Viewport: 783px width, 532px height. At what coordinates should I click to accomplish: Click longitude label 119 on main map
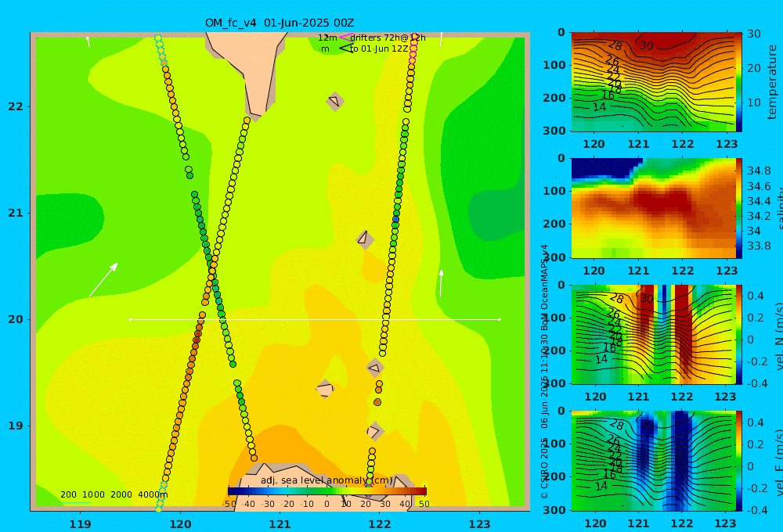[x=81, y=524]
